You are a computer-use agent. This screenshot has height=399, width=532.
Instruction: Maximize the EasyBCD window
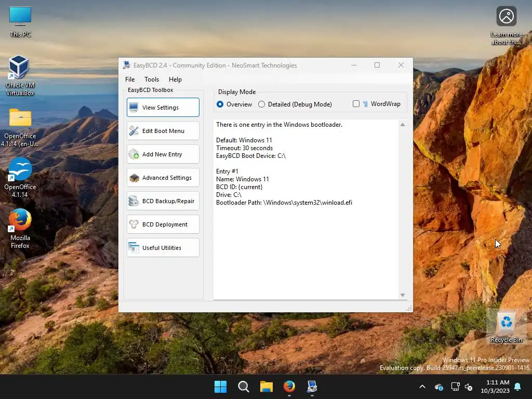click(x=377, y=65)
